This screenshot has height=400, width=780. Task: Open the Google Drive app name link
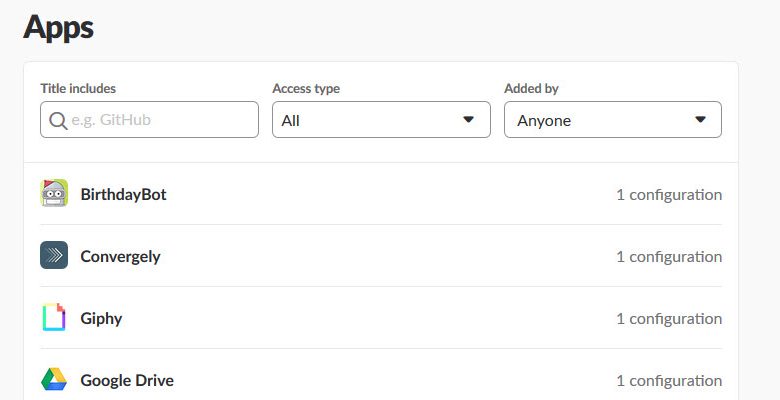[127, 380]
